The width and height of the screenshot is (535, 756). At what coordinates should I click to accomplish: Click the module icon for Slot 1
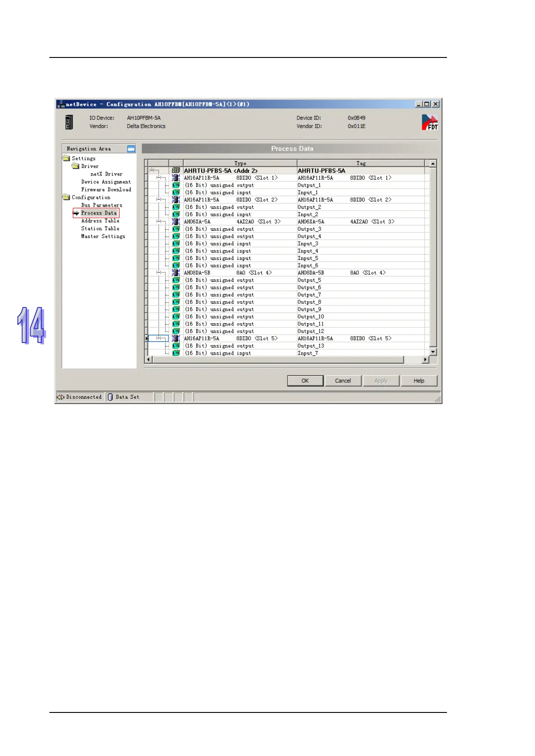click(176, 178)
